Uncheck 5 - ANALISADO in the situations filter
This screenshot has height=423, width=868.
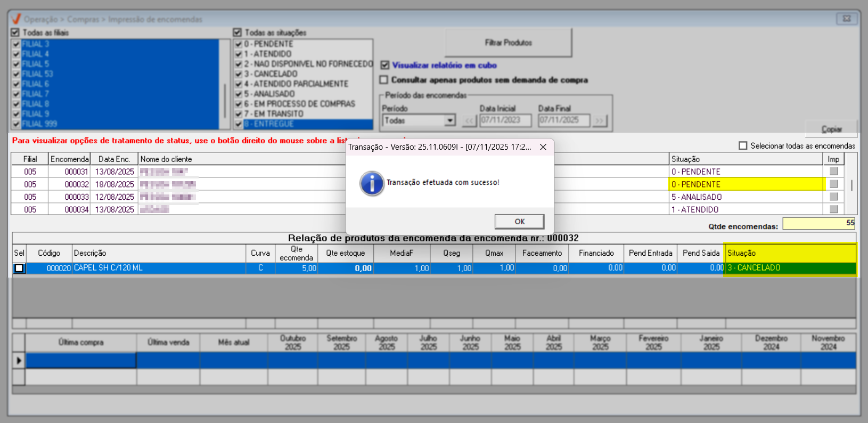(x=239, y=94)
